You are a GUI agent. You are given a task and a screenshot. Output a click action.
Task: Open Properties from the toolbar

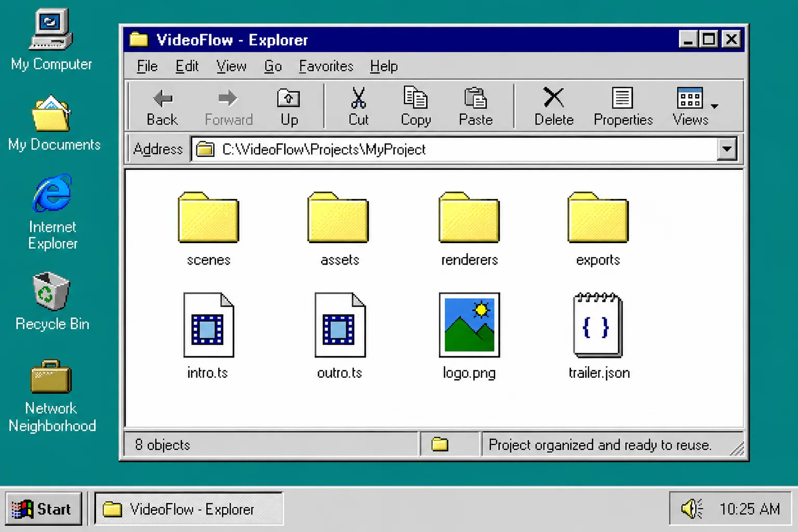623,107
